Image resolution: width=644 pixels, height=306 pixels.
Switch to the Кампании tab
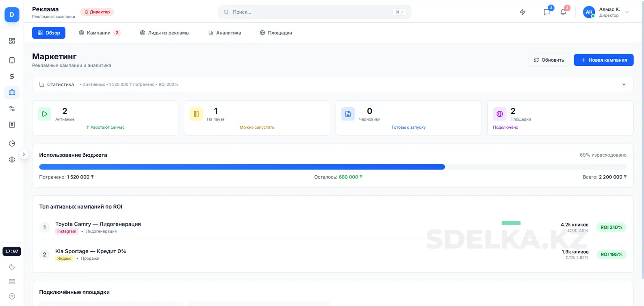(x=99, y=33)
